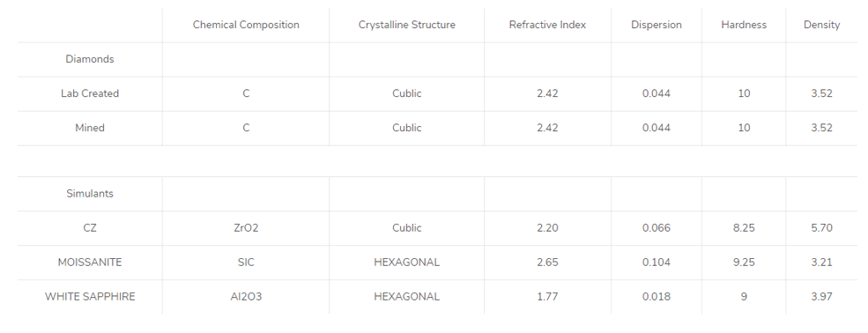Select the Diamonds section label
868x333 pixels.
pos(90,59)
